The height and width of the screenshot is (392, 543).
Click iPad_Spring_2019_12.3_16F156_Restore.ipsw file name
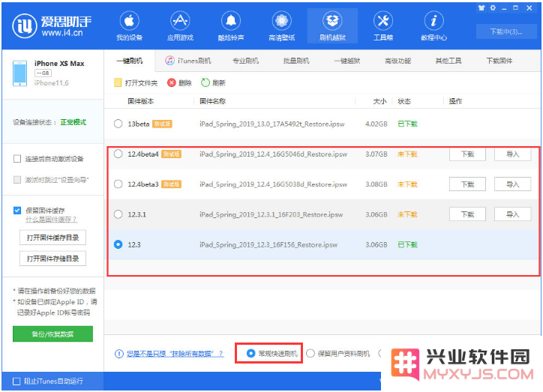point(268,244)
